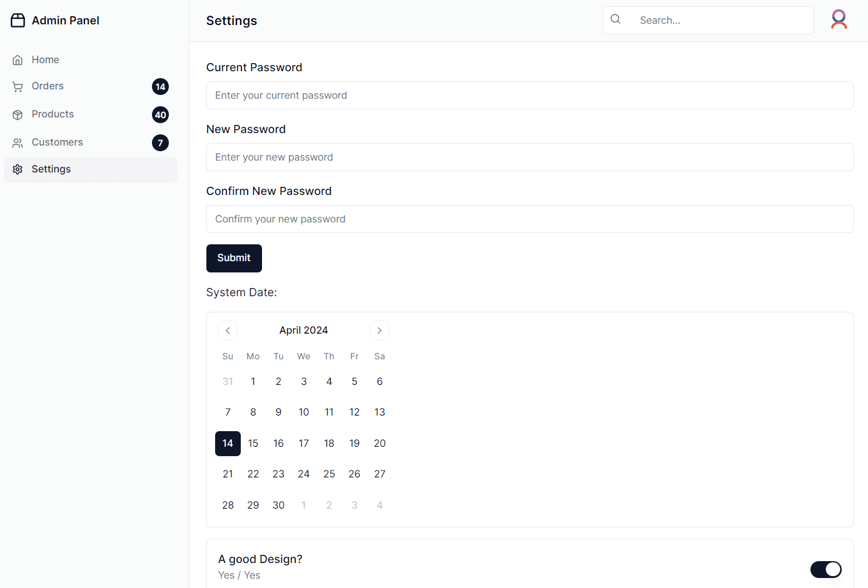Open the Products menu item
The width and height of the screenshot is (868, 588).
[x=91, y=114]
